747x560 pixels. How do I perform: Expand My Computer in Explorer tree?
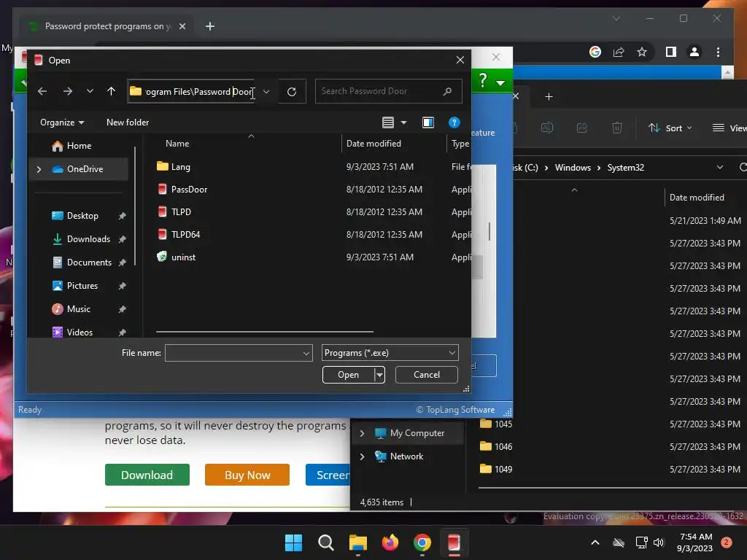362,433
